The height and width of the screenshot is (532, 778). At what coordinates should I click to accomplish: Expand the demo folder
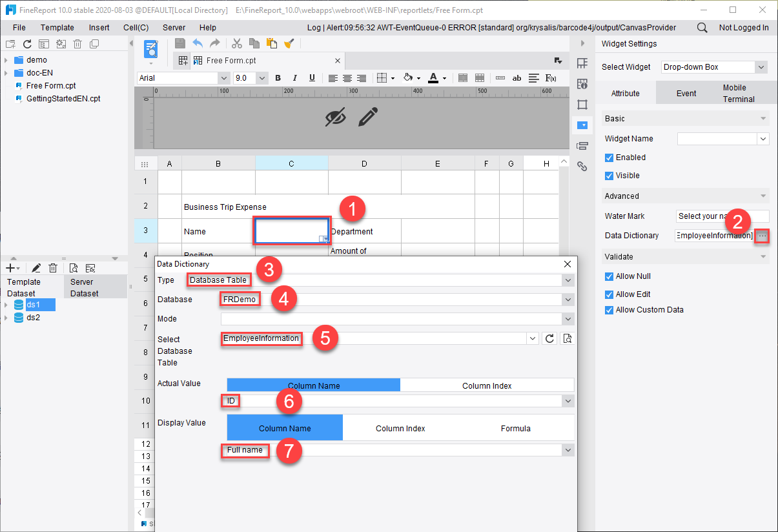[x=6, y=60]
